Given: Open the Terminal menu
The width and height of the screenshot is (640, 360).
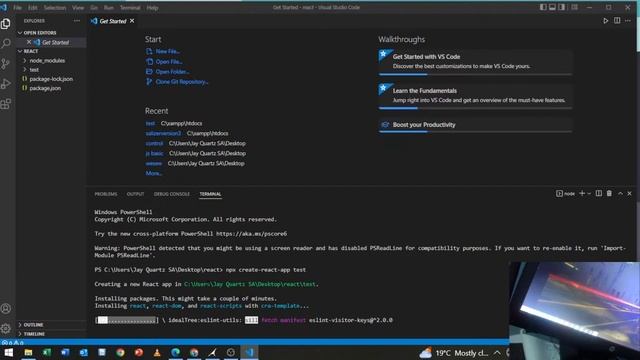Looking at the screenshot, I should [130, 7].
